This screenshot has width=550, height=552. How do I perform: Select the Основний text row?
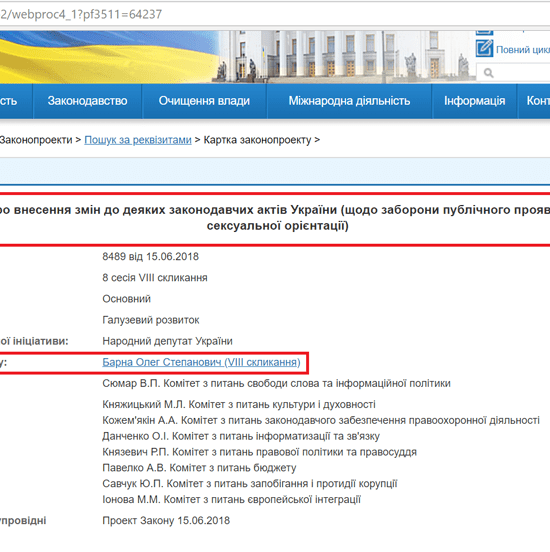coord(126,299)
